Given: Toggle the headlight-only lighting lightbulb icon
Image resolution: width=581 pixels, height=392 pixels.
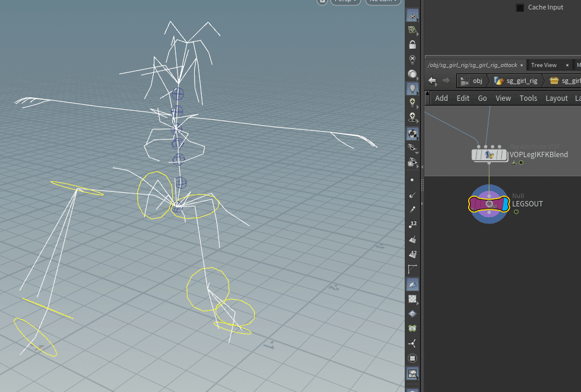Looking at the screenshot, I should pyautogui.click(x=412, y=88).
